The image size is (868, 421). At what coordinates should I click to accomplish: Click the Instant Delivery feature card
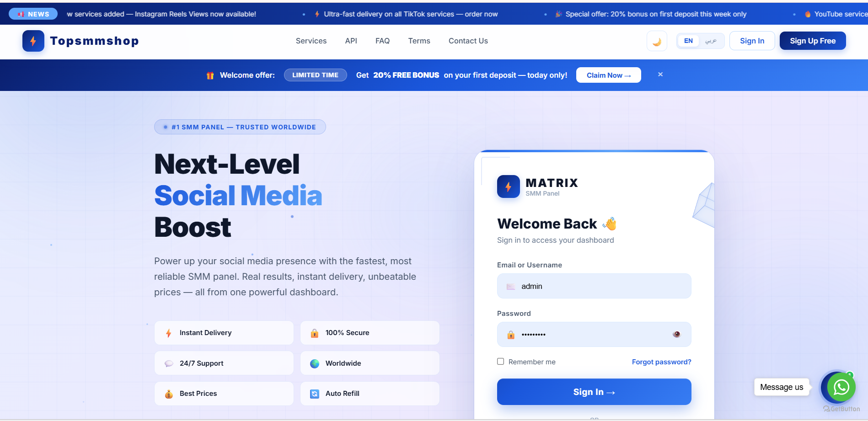click(224, 333)
